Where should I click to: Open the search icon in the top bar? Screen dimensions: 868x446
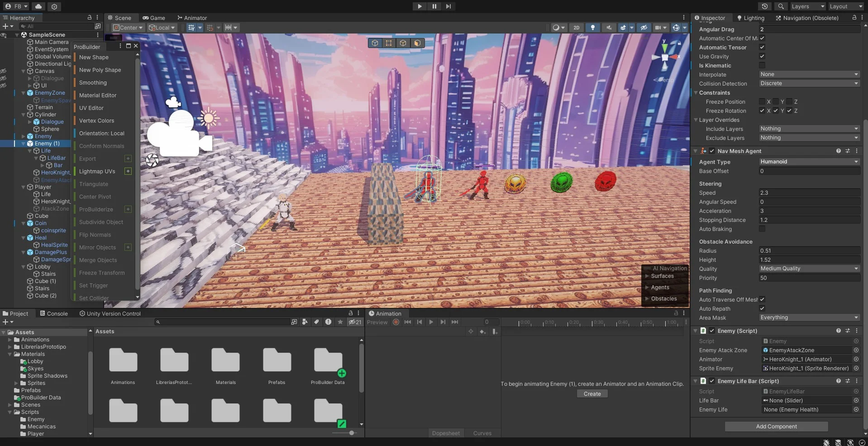pyautogui.click(x=781, y=6)
